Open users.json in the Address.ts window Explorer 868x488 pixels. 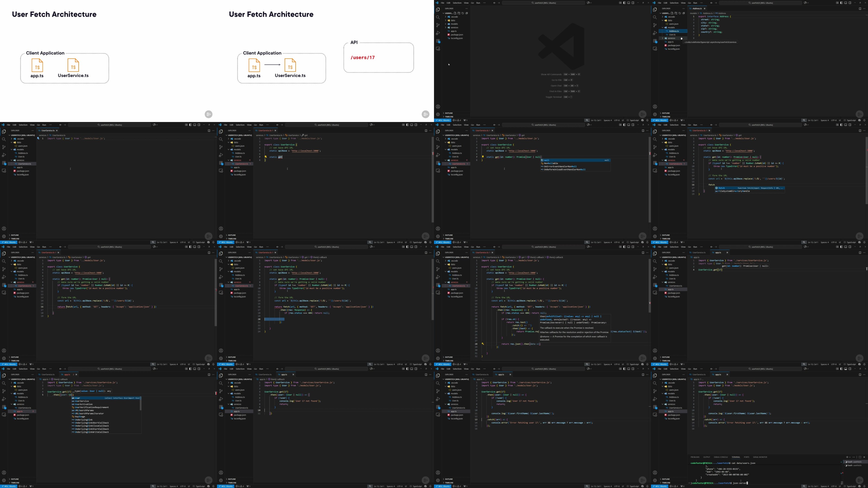point(674,24)
